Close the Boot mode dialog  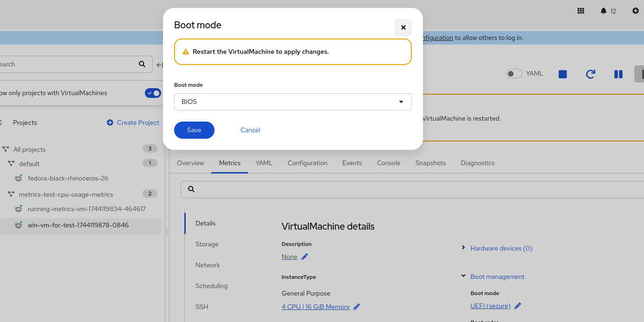point(403,27)
